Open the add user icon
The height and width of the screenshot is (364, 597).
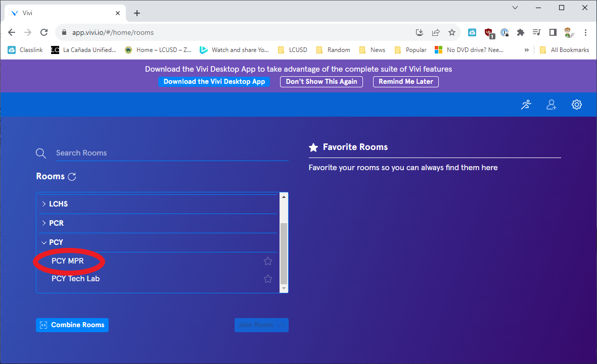(x=552, y=105)
